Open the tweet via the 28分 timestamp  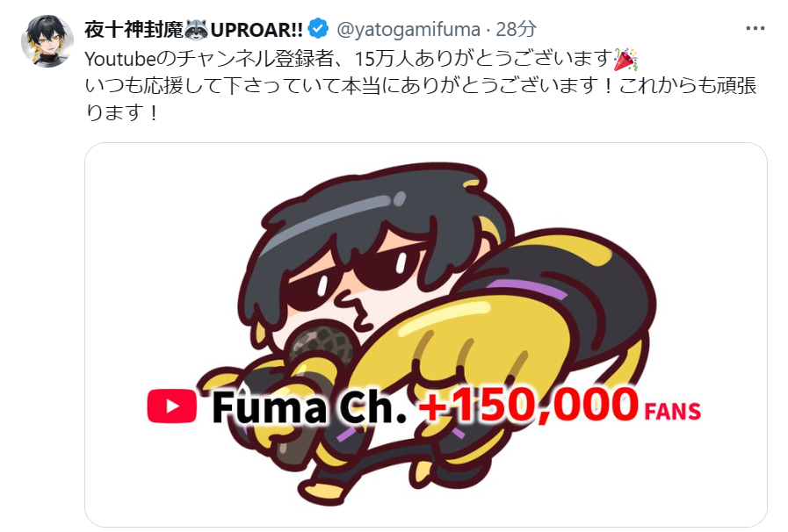517,30
